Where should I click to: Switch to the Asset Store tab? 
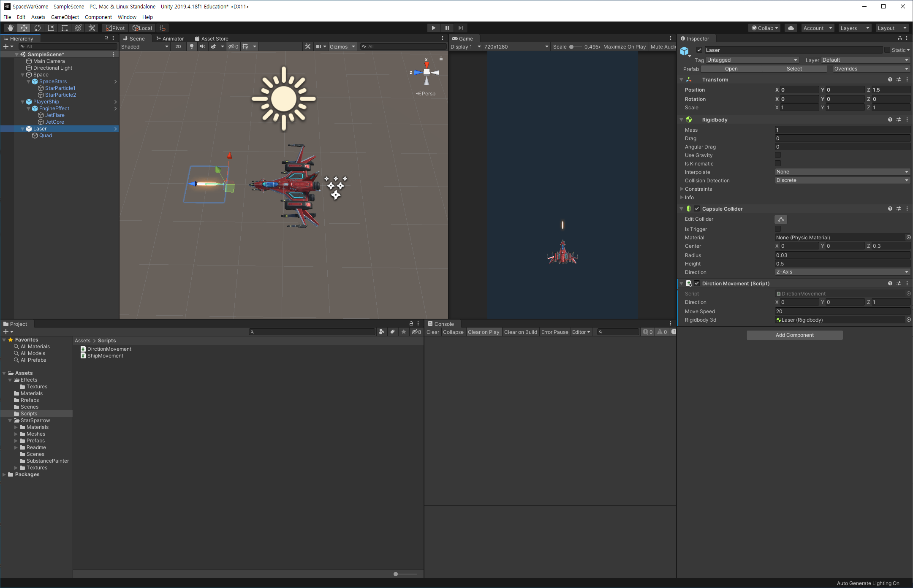click(211, 38)
